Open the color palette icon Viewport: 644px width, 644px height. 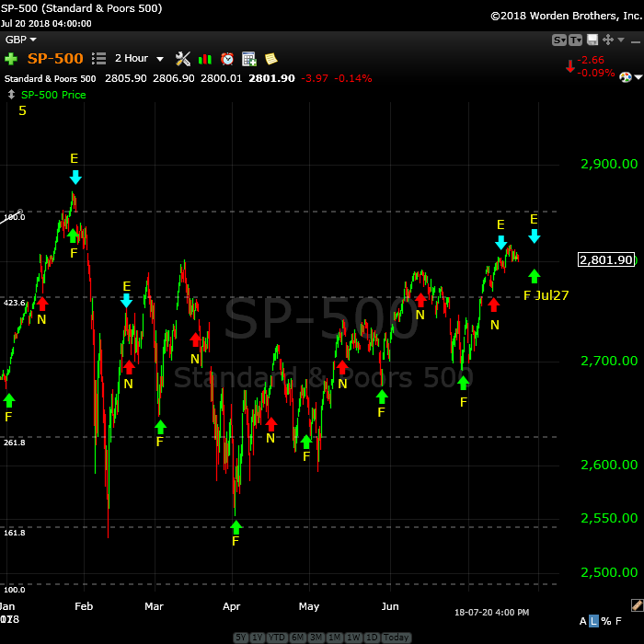[625, 76]
